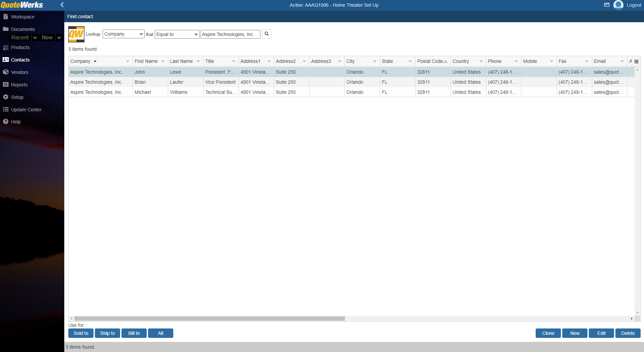Click the Edit button
644x352 pixels.
[601, 333]
